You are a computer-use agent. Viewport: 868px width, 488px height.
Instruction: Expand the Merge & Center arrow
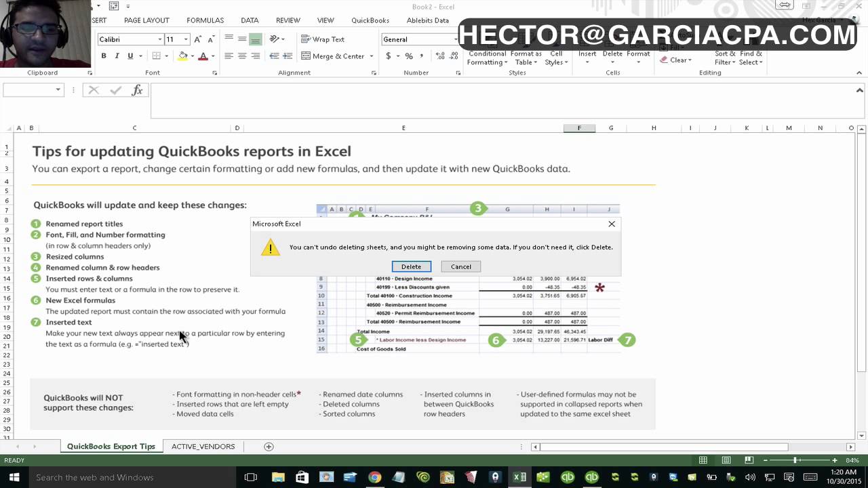pyautogui.click(x=372, y=56)
